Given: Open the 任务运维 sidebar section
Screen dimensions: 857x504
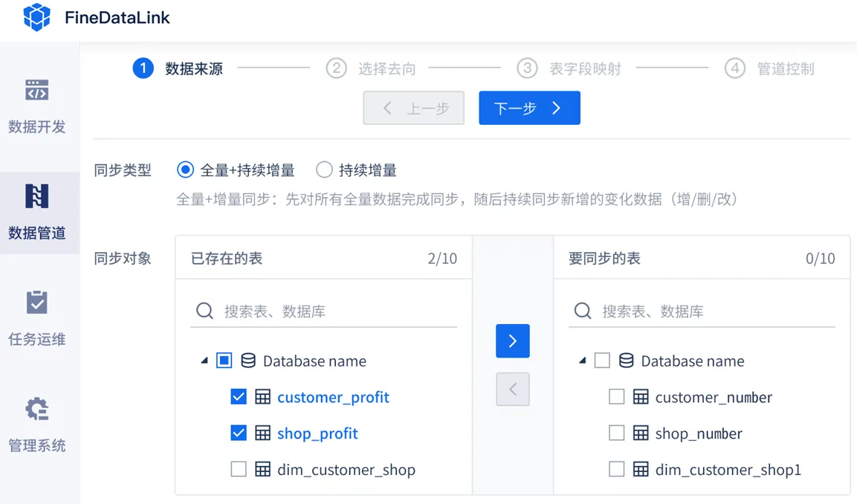Looking at the screenshot, I should 36,319.
